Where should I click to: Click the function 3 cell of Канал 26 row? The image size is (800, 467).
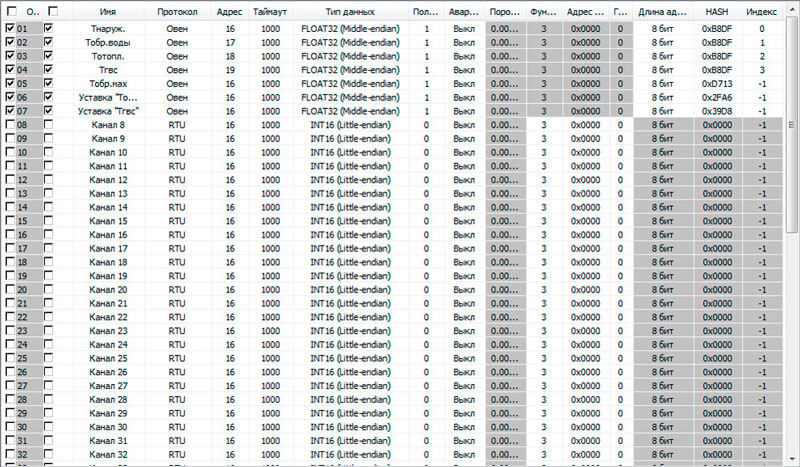(x=543, y=372)
